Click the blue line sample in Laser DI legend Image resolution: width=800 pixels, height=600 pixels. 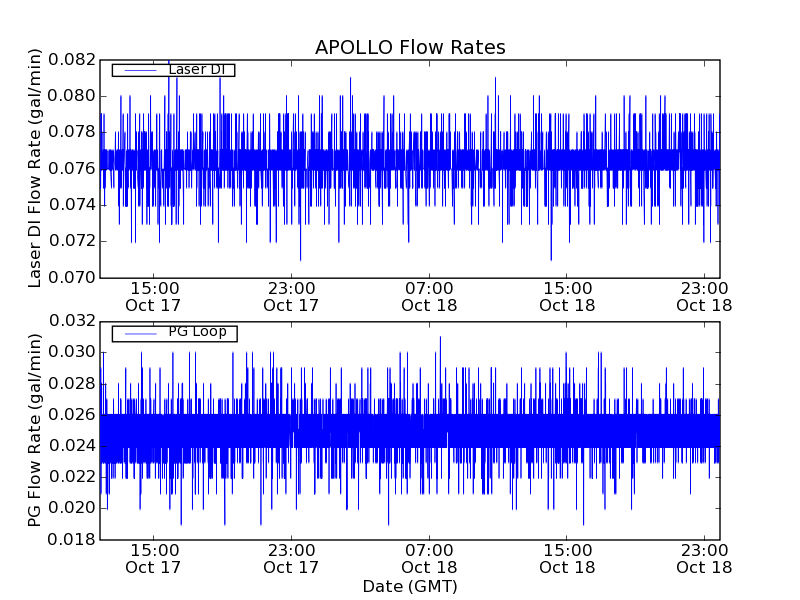coord(140,70)
